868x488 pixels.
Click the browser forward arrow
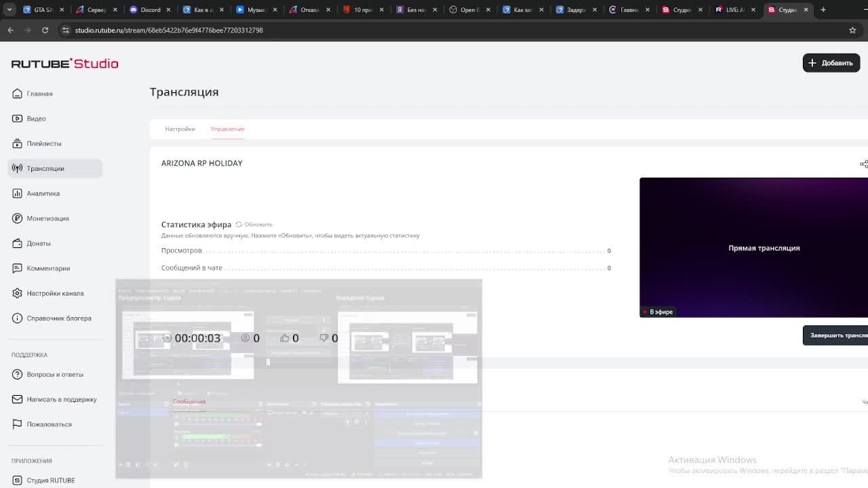tap(28, 30)
